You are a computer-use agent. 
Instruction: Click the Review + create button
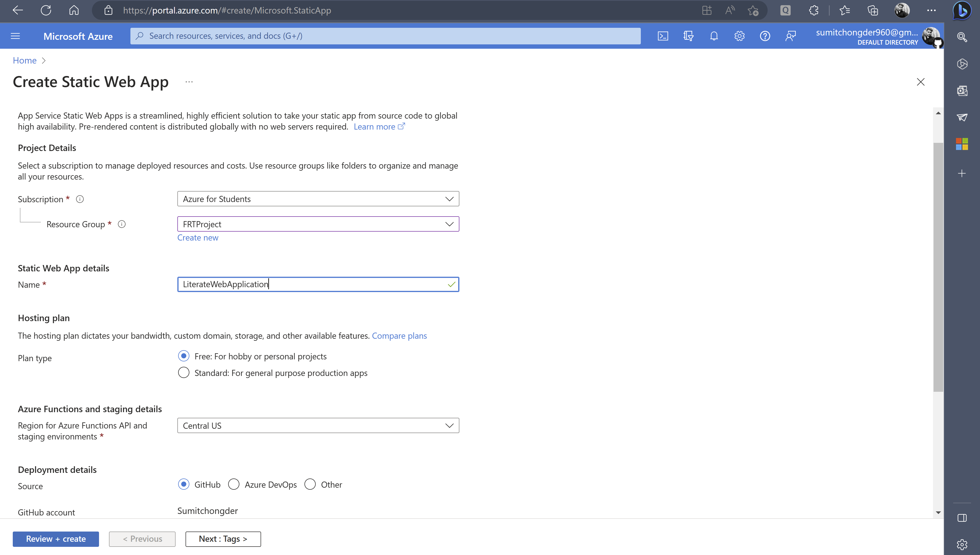click(x=56, y=539)
